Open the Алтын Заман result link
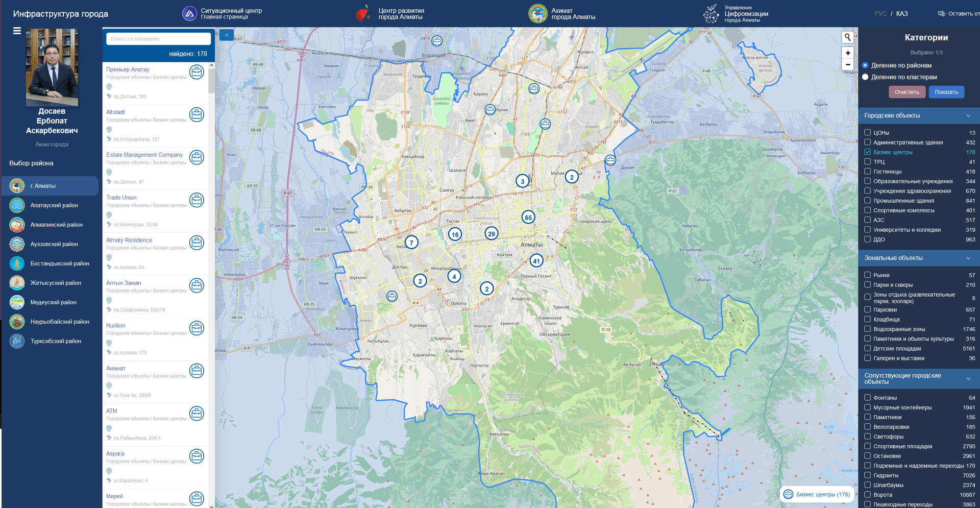Screen dimensions: 980x508 click(x=124, y=283)
